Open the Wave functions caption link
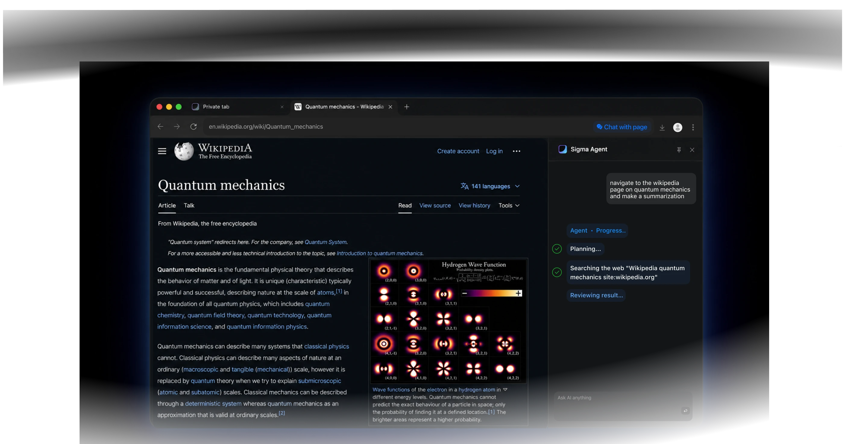This screenshot has height=444, width=868. tap(391, 390)
